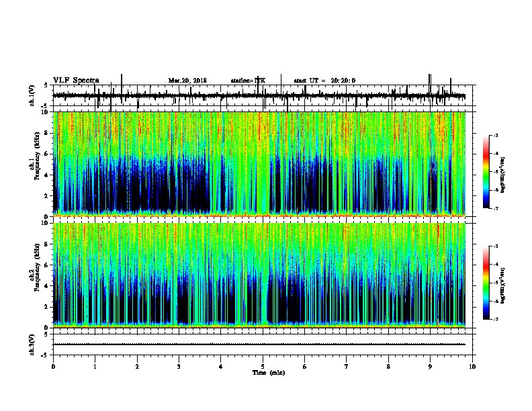This screenshot has width=532, height=411.
Task: Click the time axis tick label "0"
Action: pyautogui.click(x=53, y=367)
